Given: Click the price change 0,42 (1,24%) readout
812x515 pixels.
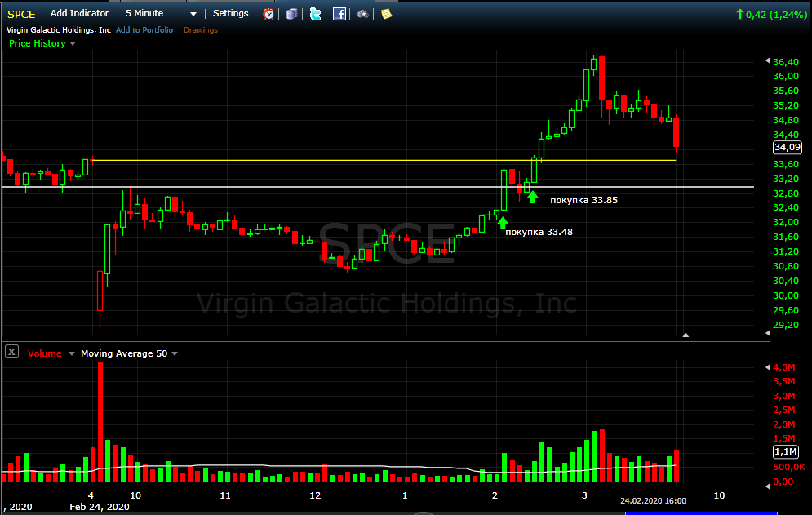Looking at the screenshot, I should (772, 15).
